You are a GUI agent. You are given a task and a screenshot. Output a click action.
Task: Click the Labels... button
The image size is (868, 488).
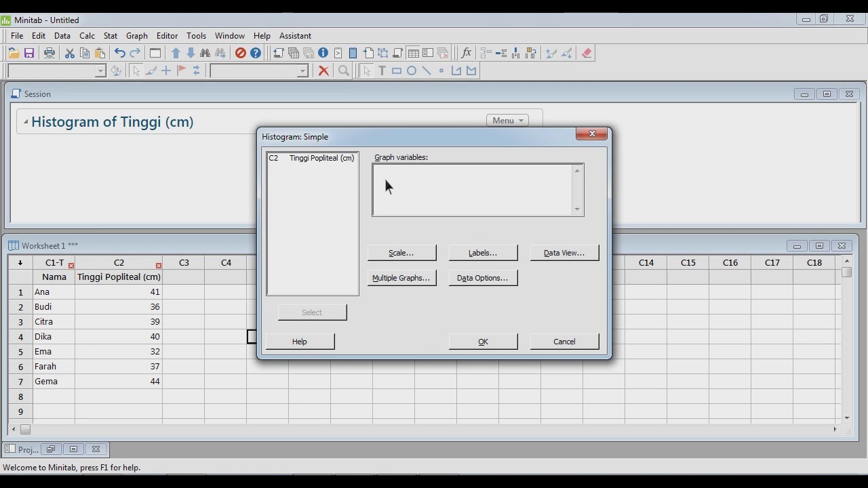point(483,253)
